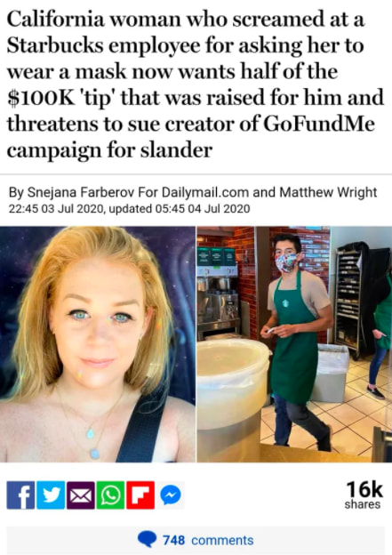The height and width of the screenshot is (555, 392).
Task: Share the article on Facebook
Action: tap(20, 495)
